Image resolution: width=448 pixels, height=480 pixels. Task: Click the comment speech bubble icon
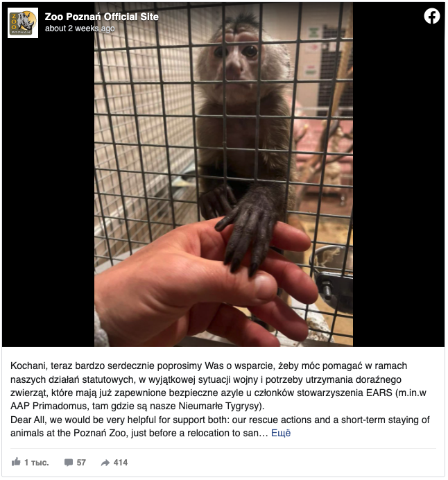(x=69, y=462)
